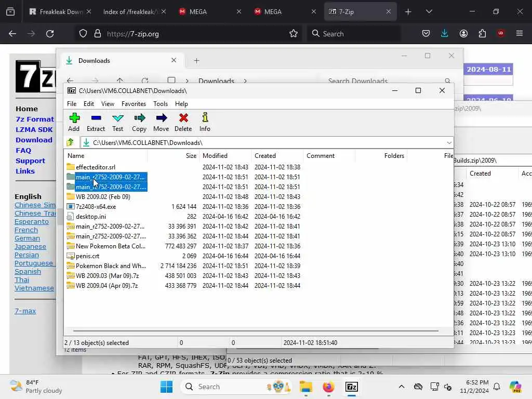Click the WB 2009.04 archive icon
This screenshot has height=399, width=532.
pyautogui.click(x=70, y=286)
